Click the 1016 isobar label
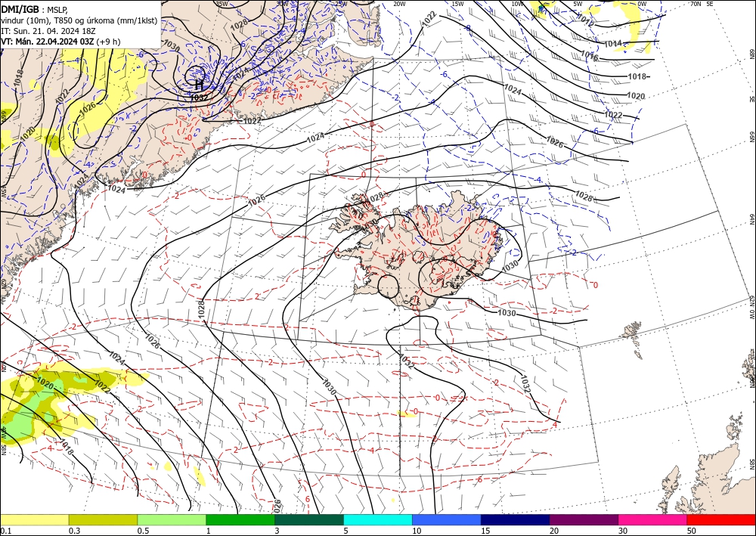This screenshot has width=756, height=536. pos(589,56)
